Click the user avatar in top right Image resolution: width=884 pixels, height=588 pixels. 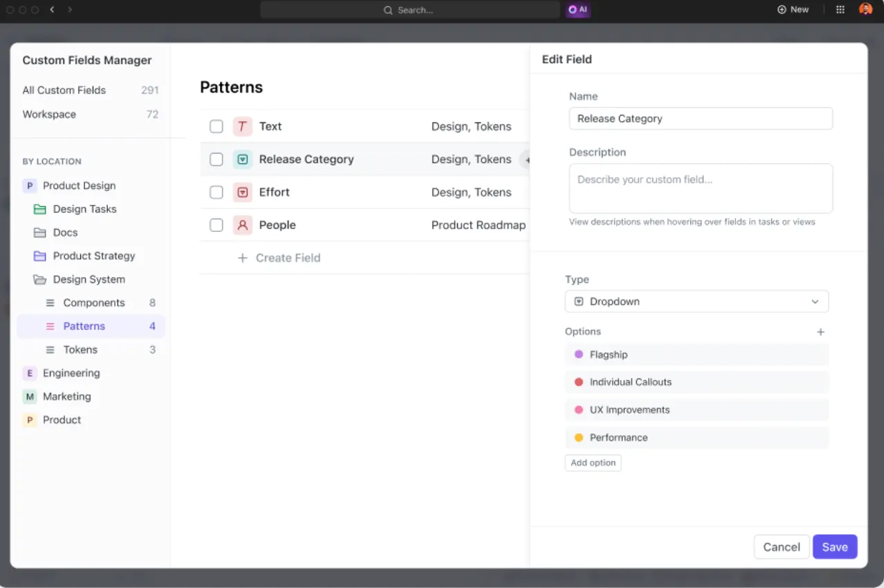coord(865,10)
